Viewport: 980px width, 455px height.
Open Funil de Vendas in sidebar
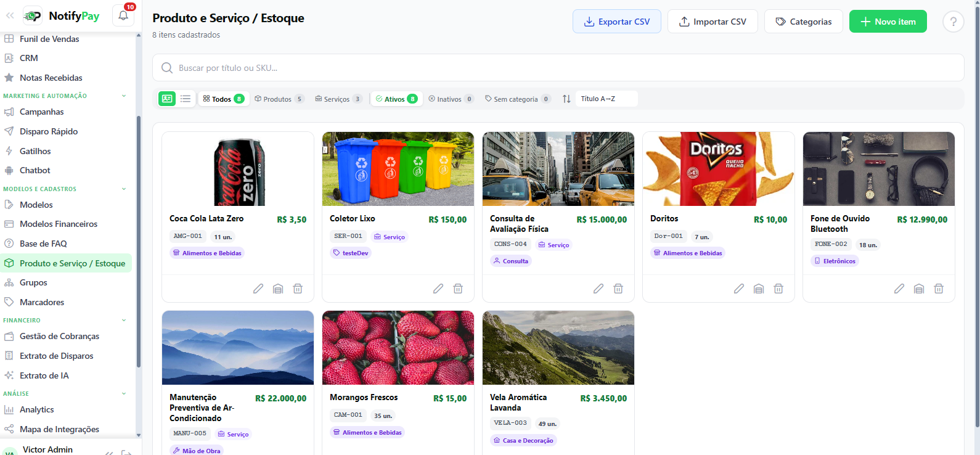[66, 39]
